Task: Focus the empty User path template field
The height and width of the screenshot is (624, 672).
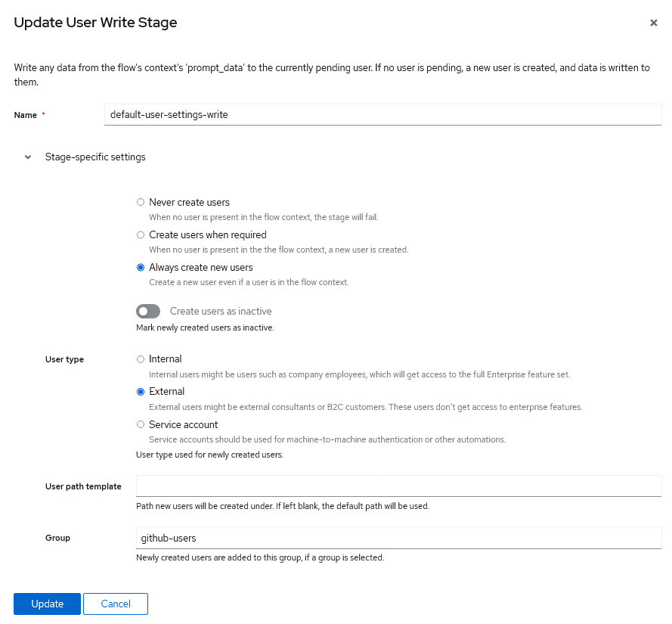Action: 398,486
